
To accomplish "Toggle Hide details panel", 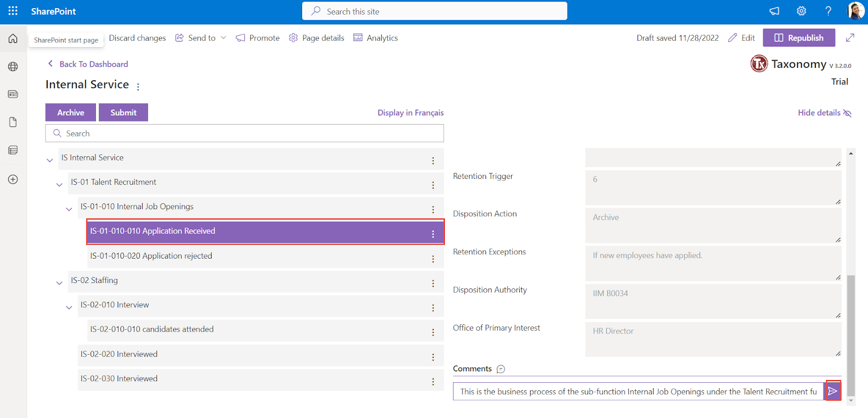I will coord(825,113).
